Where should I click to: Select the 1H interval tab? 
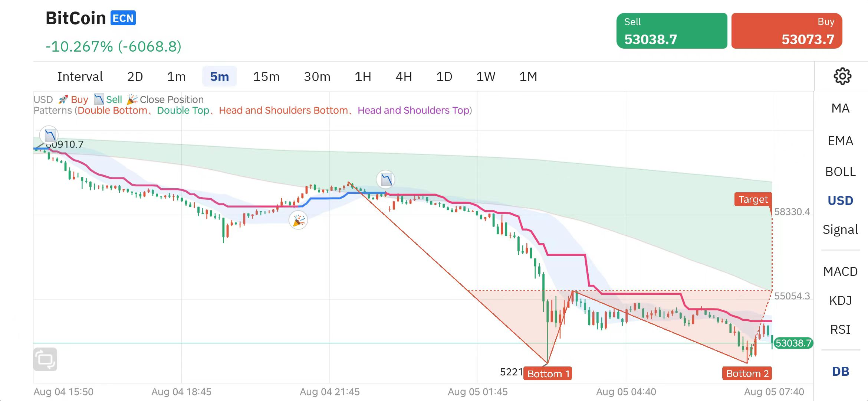point(363,76)
